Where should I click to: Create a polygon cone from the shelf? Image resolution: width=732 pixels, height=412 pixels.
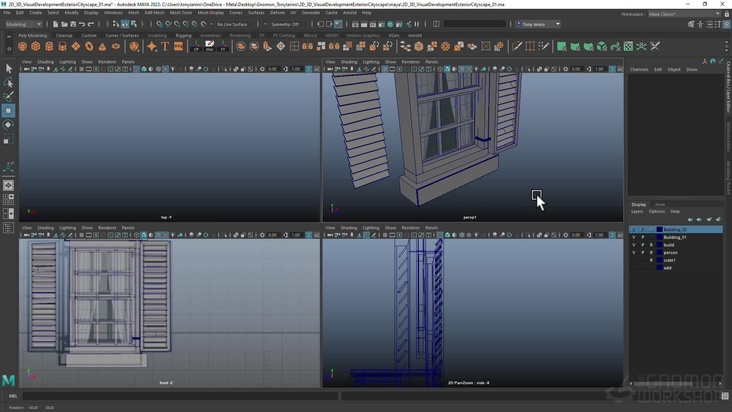102,46
